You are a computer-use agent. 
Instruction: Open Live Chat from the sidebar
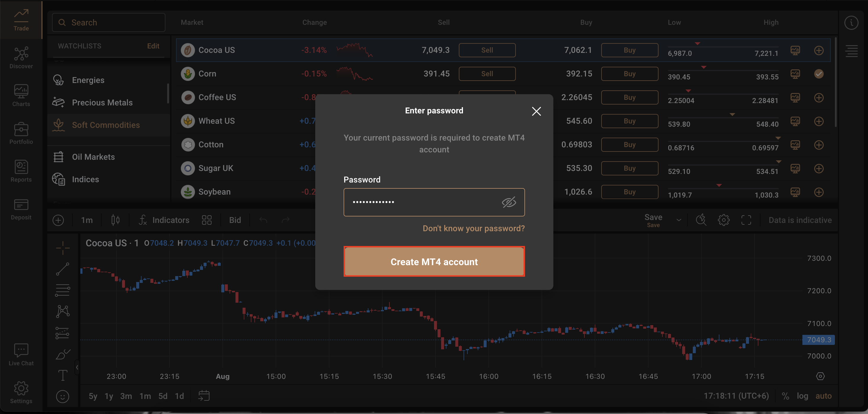pyautogui.click(x=21, y=354)
